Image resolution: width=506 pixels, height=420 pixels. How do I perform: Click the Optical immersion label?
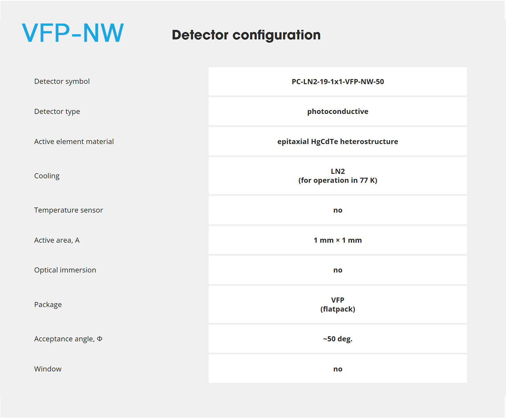[x=65, y=270]
